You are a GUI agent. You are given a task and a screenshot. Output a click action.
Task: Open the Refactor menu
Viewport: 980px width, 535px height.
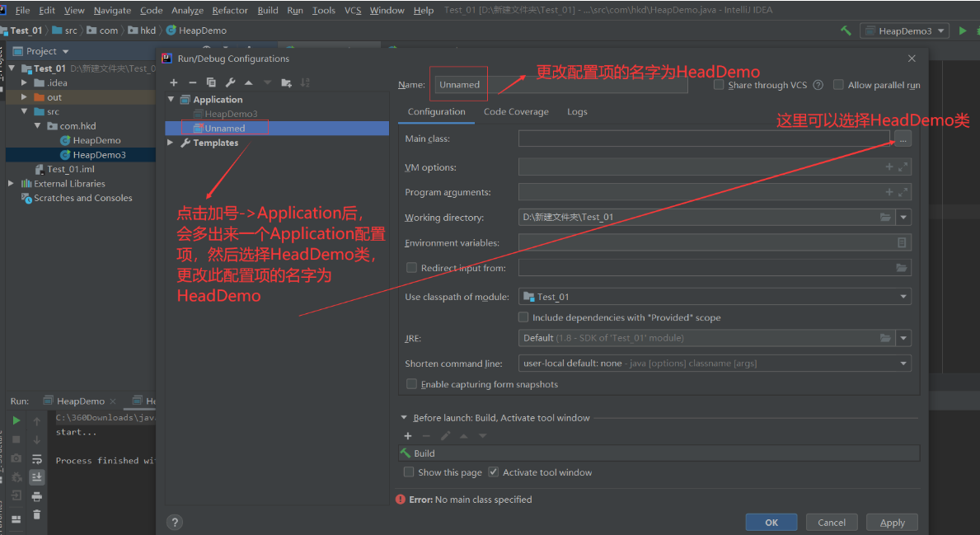click(230, 10)
